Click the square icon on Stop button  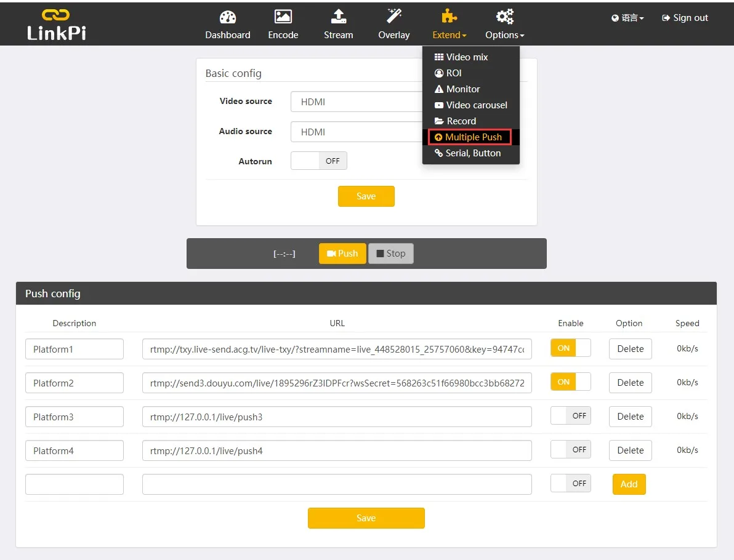pyautogui.click(x=380, y=254)
